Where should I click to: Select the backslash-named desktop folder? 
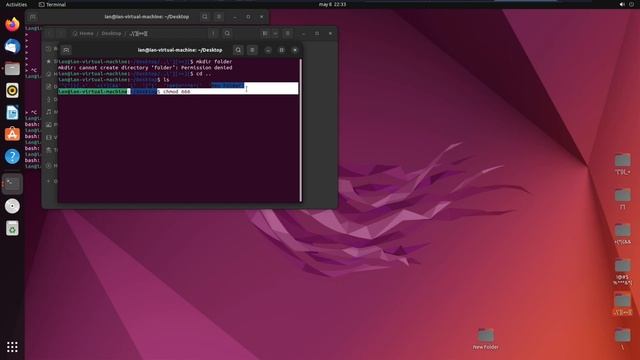click(x=622, y=339)
